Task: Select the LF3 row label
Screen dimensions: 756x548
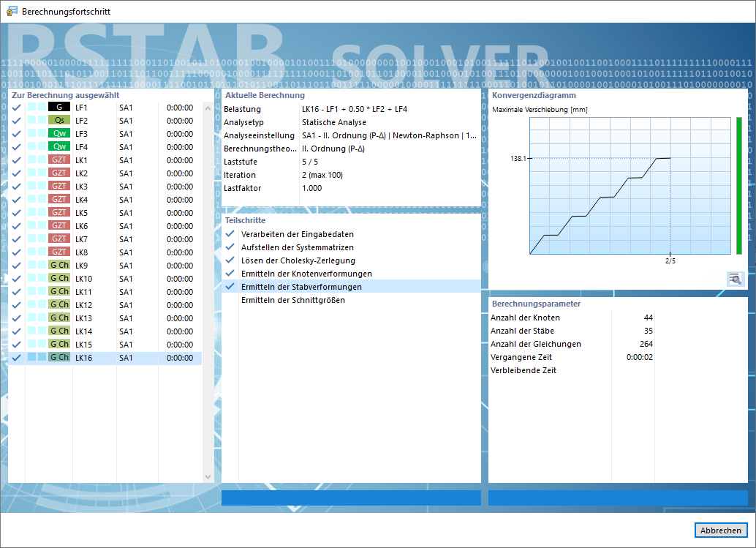Action: 81,134
